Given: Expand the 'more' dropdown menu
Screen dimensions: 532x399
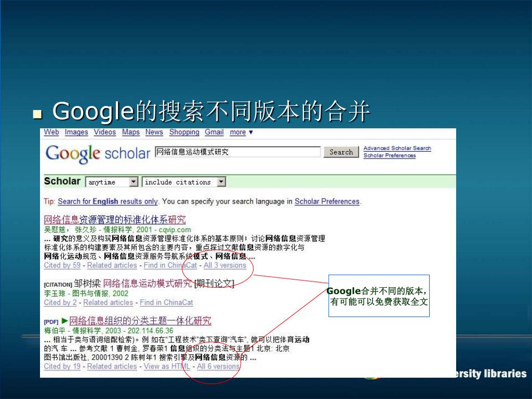Looking at the screenshot, I should pos(241,132).
